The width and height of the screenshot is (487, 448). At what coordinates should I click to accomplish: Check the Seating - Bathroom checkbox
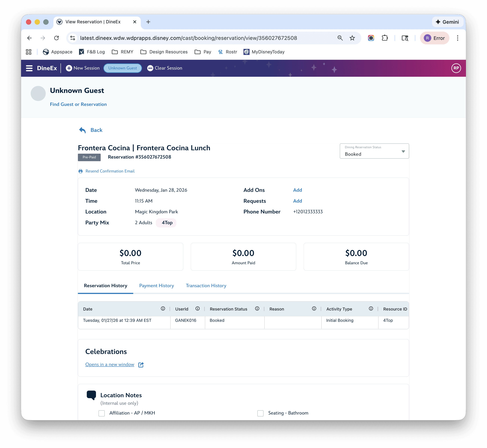pyautogui.click(x=260, y=413)
